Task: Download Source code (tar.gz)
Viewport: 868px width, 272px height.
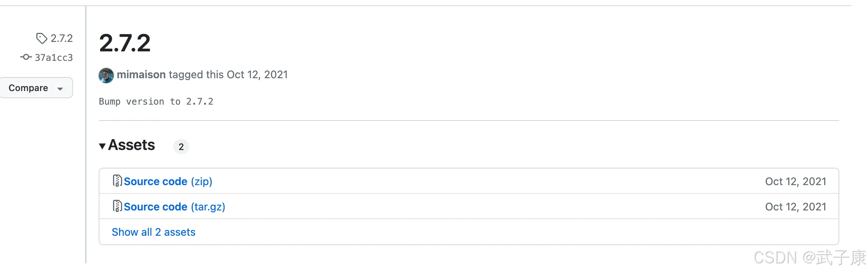Action: click(174, 207)
